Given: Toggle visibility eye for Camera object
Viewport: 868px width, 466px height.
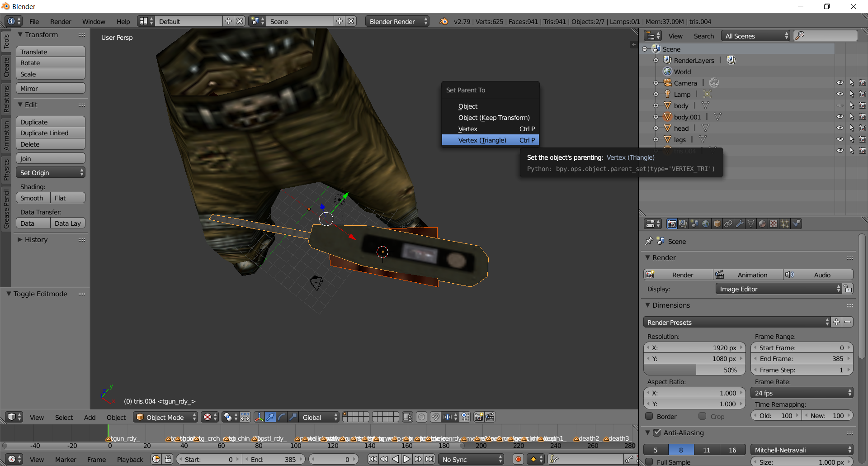Looking at the screenshot, I should pyautogui.click(x=840, y=83).
